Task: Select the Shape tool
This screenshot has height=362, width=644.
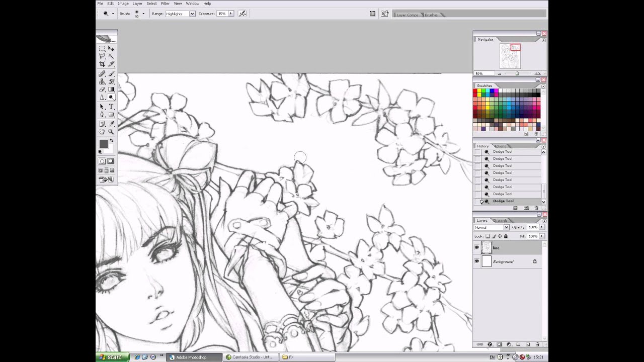Action: [x=111, y=115]
